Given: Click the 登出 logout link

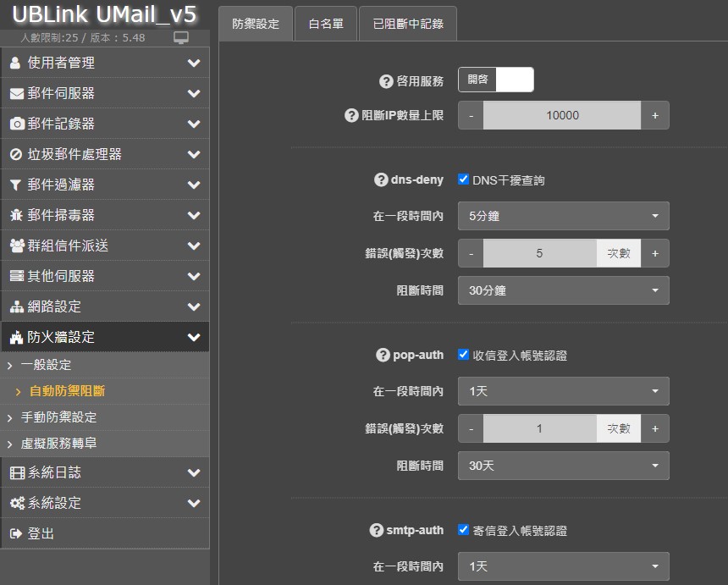Looking at the screenshot, I should (41, 533).
